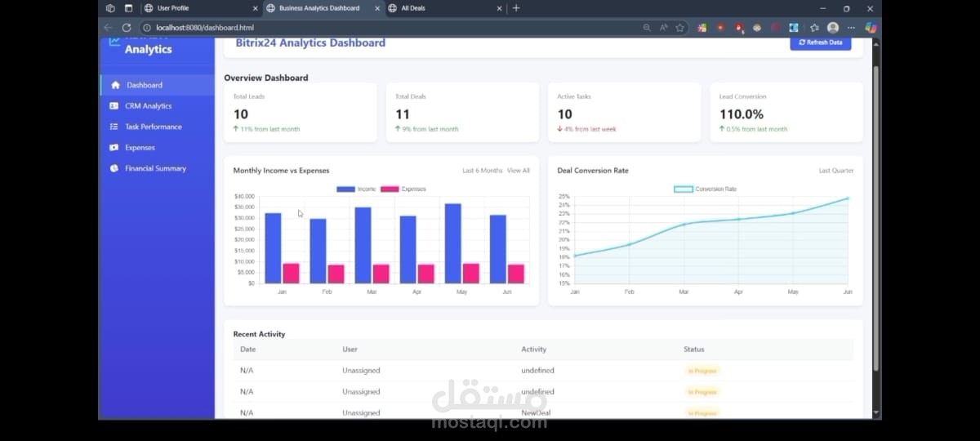This screenshot has width=980, height=441.
Task: Close the All Deals tab
Action: [x=499, y=8]
